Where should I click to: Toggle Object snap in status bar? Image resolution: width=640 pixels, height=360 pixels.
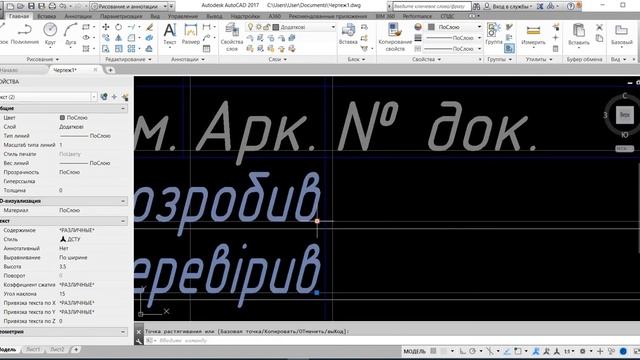click(x=518, y=351)
